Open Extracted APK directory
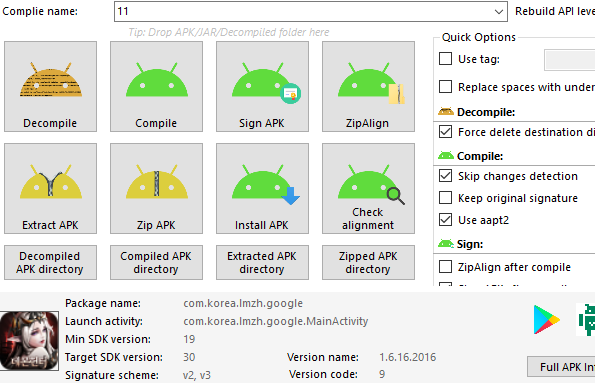595x386 pixels. coord(262,262)
